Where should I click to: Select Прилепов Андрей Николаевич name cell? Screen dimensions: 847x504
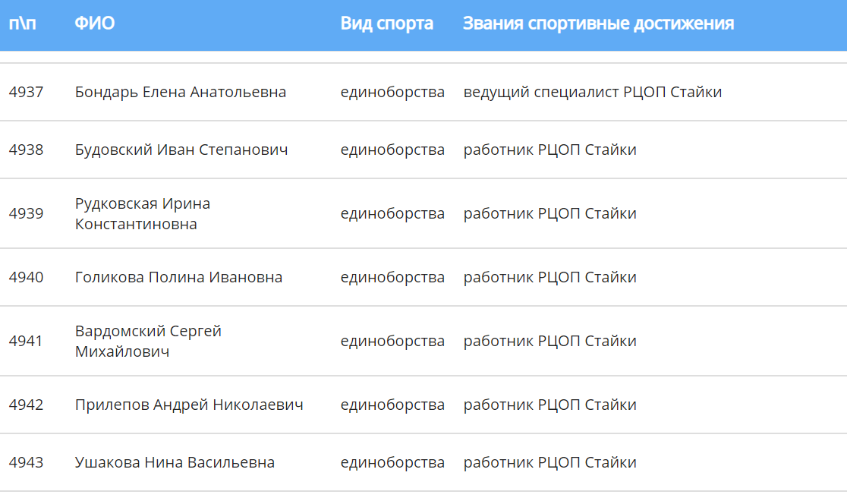coord(189,405)
